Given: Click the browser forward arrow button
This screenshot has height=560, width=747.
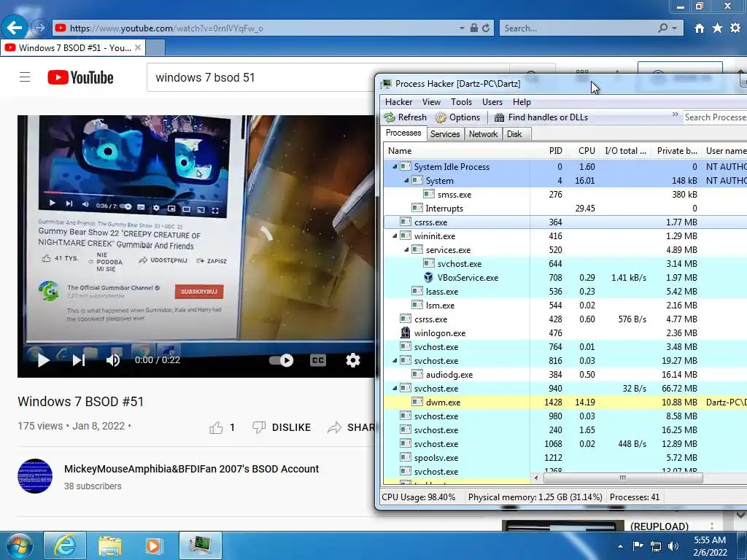Looking at the screenshot, I should pos(39,28).
